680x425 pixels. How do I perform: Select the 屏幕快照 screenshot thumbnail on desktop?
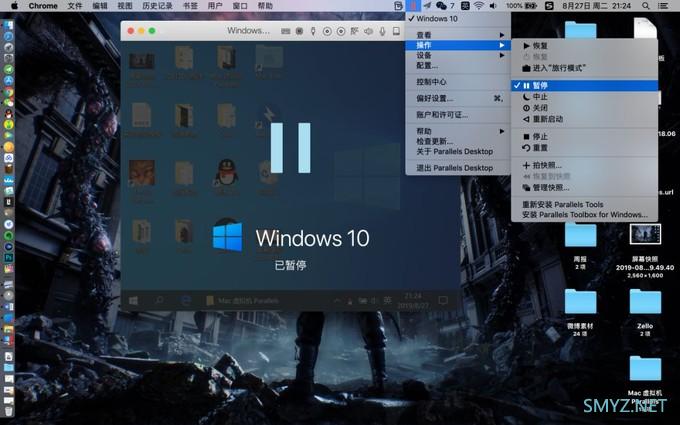click(x=645, y=234)
